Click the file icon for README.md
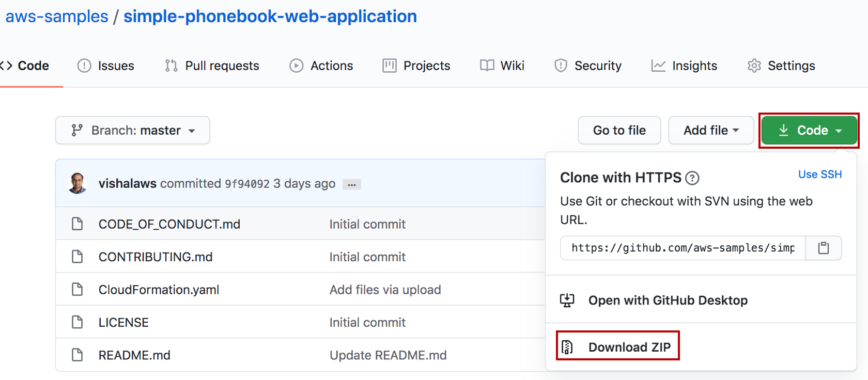This screenshot has height=380, width=868. tap(77, 355)
